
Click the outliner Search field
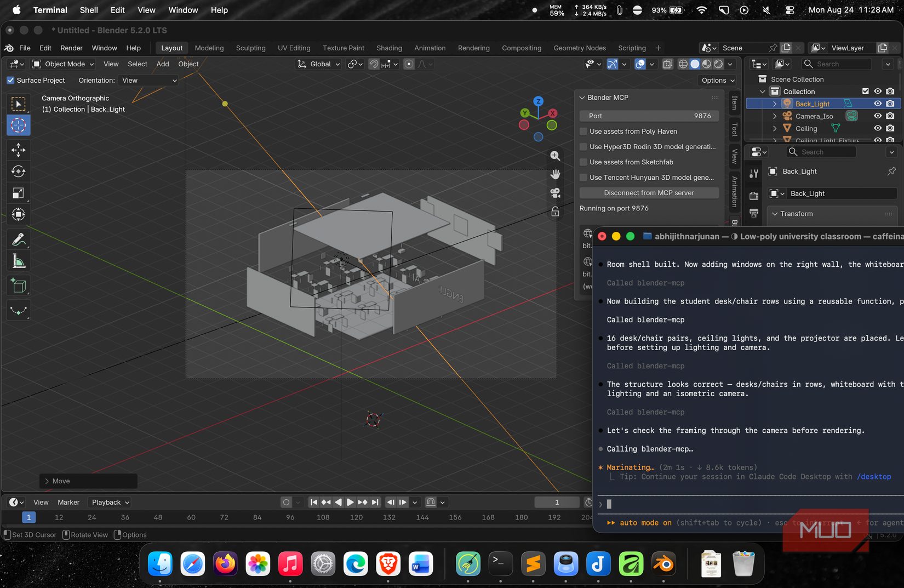[x=837, y=64]
